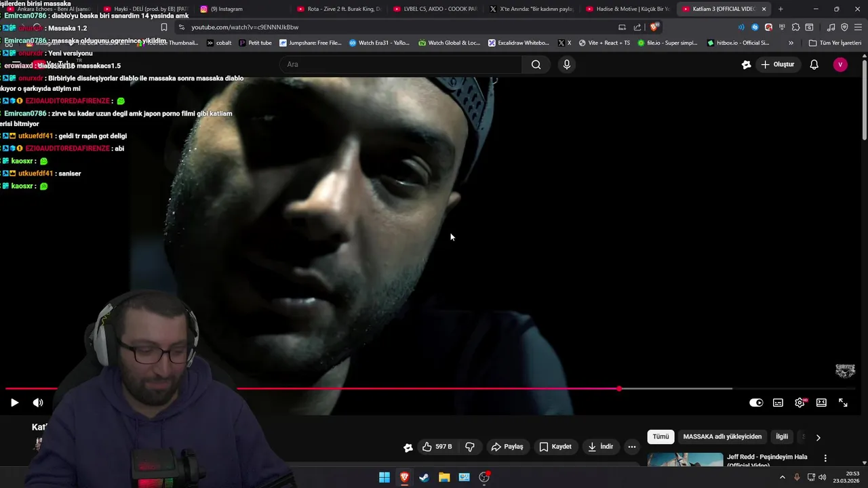The width and height of the screenshot is (868, 488).
Task: Select the 'Tümü' filter chip
Action: pyautogui.click(x=660, y=436)
